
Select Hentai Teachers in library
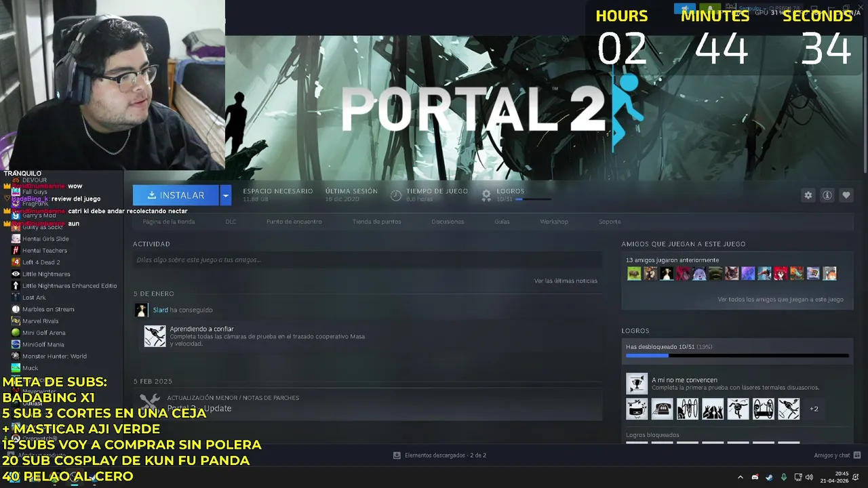[x=45, y=250]
